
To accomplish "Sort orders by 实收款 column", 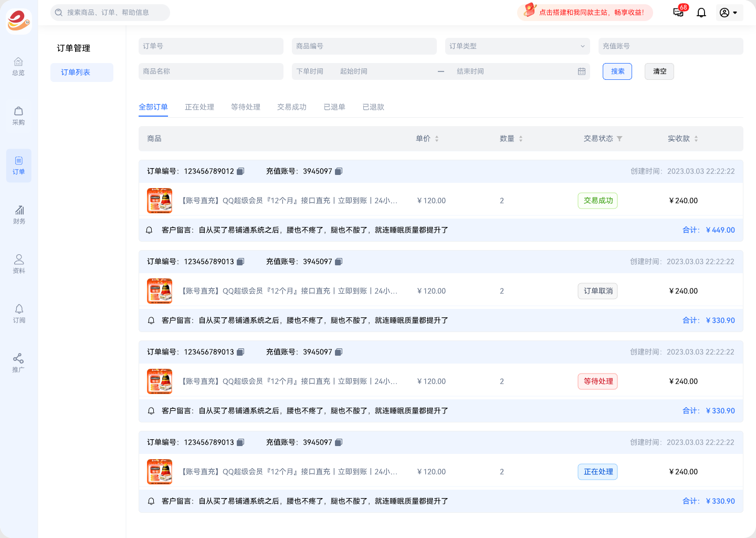I will pyautogui.click(x=696, y=139).
